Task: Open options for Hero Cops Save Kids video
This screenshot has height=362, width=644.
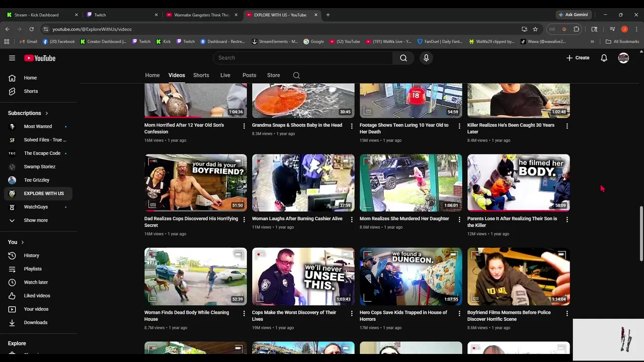Action: [x=459, y=313]
